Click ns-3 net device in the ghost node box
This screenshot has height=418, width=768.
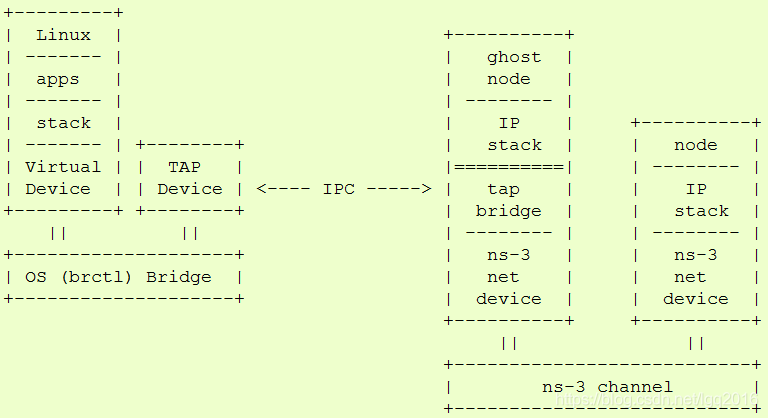click(509, 277)
